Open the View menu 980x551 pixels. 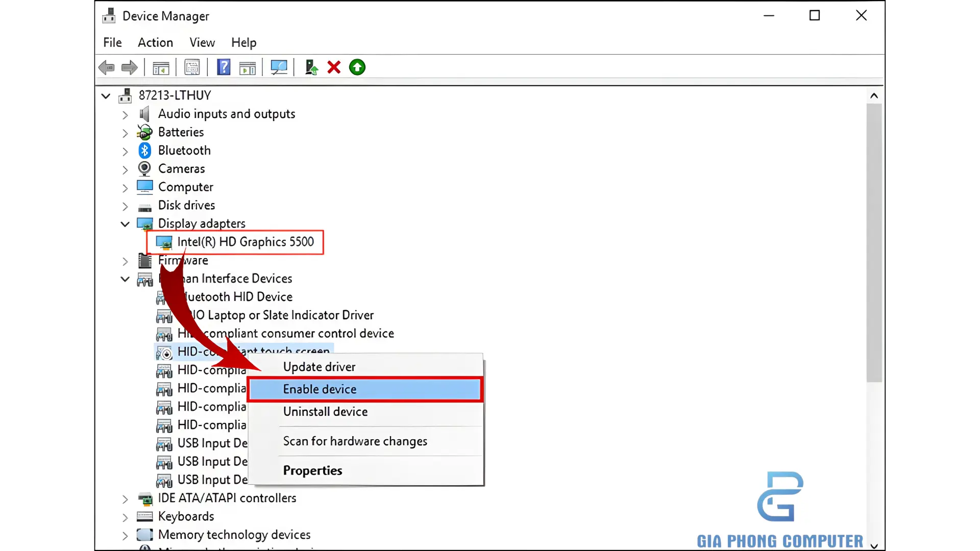coord(202,42)
